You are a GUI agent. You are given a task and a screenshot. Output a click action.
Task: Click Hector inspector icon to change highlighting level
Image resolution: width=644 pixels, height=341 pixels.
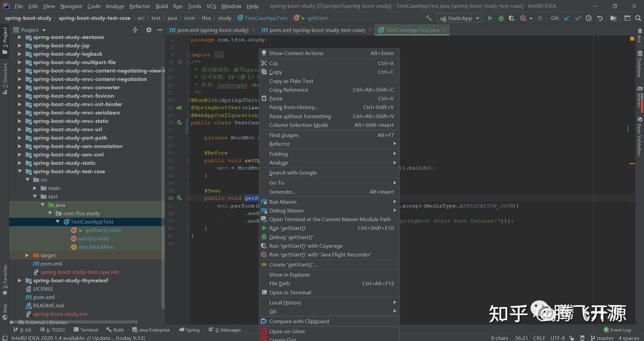[x=582, y=338]
